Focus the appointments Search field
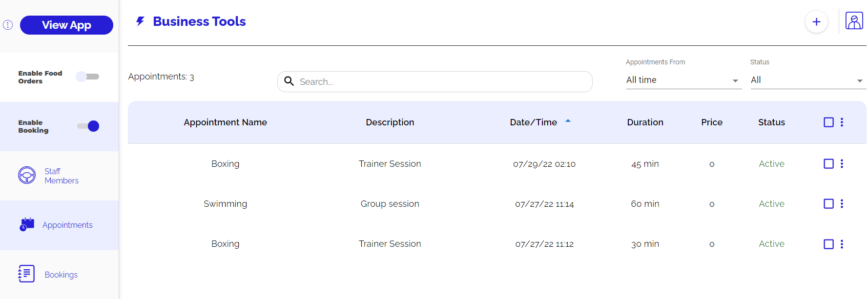This screenshot has height=299, width=868. click(x=434, y=82)
